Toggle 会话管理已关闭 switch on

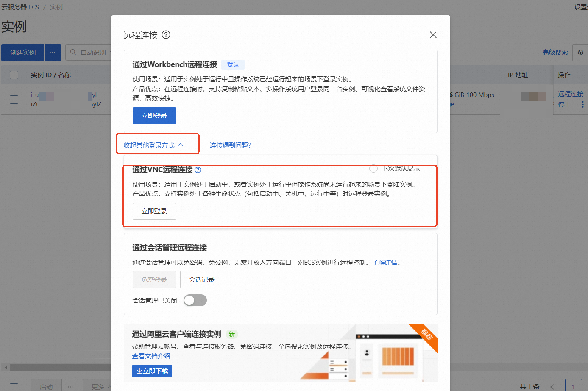pyautogui.click(x=195, y=300)
